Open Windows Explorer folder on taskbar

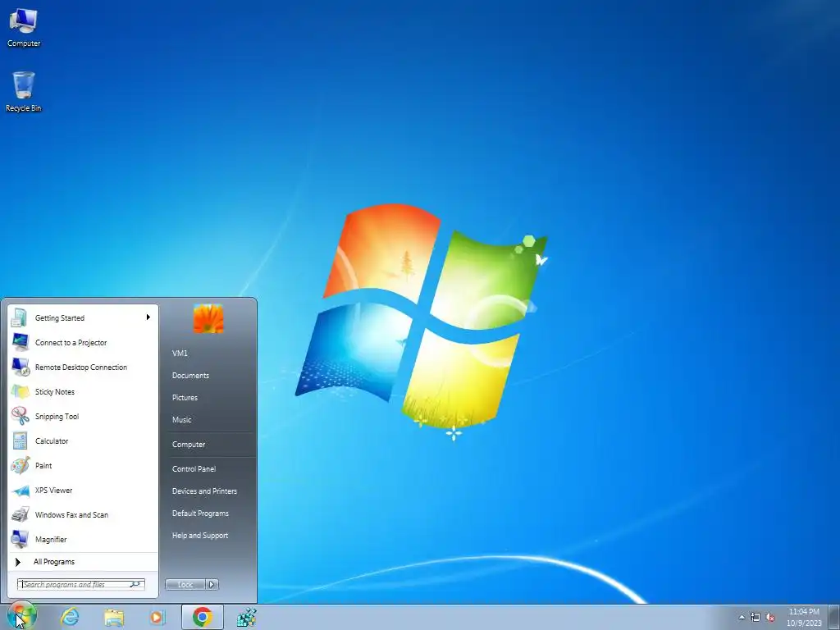pyautogui.click(x=113, y=617)
